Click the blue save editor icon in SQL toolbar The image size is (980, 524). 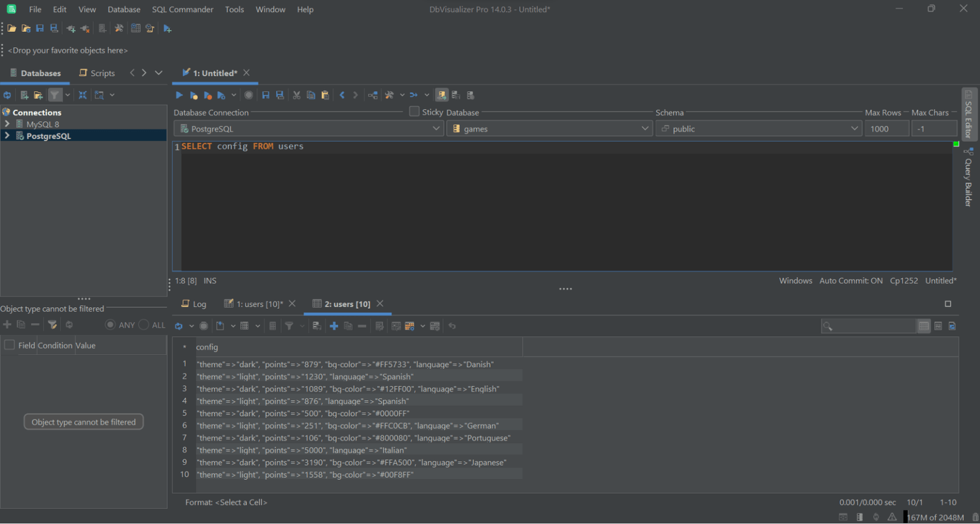266,95
